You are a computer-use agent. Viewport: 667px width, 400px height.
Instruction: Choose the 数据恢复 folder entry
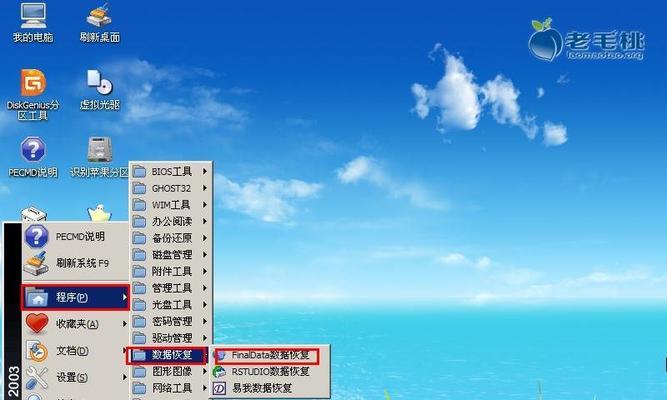(168, 355)
